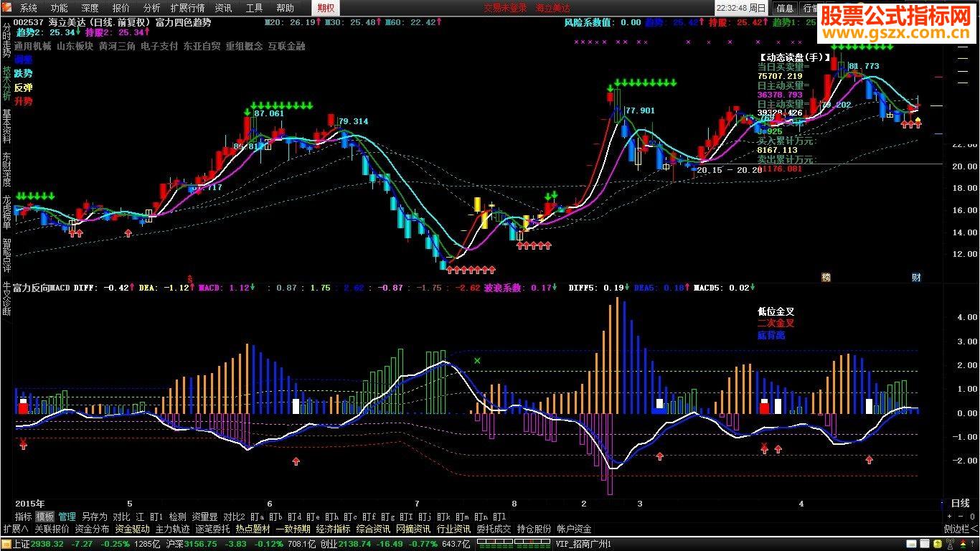Click the 对比 template button

pos(121,517)
